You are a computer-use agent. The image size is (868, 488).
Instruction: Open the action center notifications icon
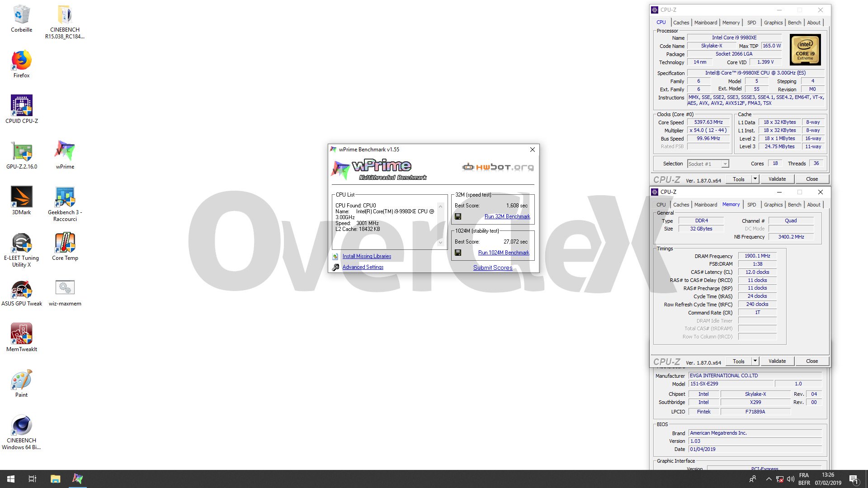[x=854, y=479]
